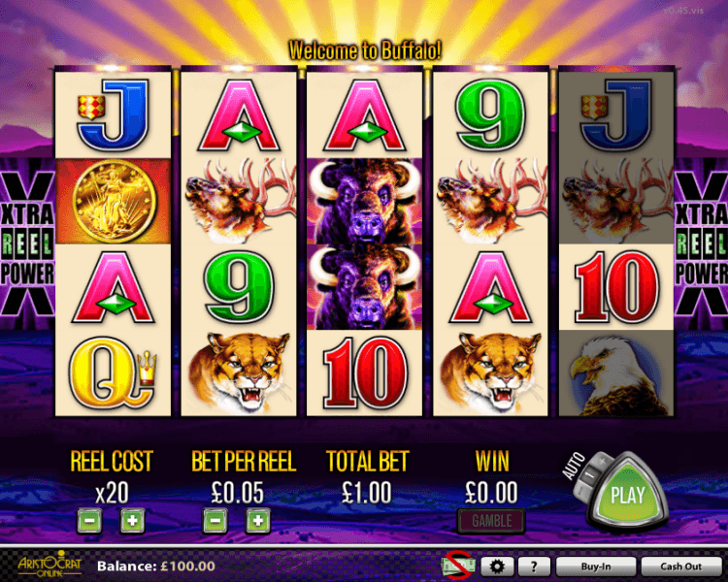Increase the reel cost with plus button

point(132,521)
